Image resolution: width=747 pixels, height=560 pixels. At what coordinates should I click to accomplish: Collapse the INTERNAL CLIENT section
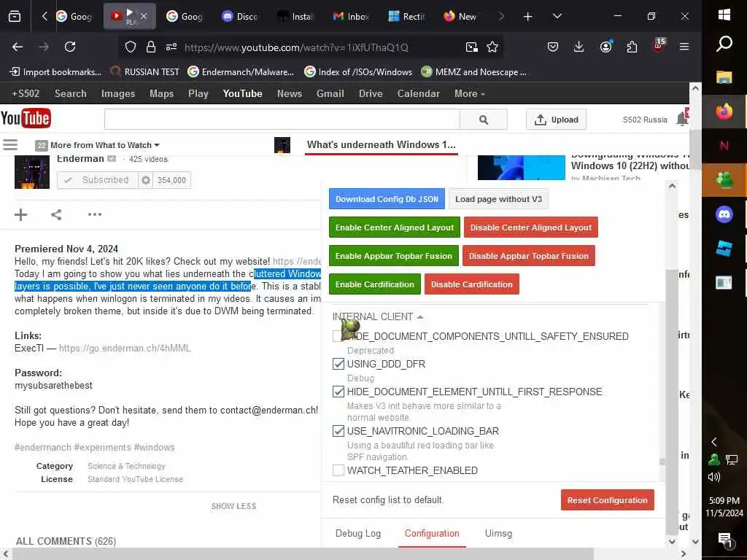pyautogui.click(x=378, y=316)
